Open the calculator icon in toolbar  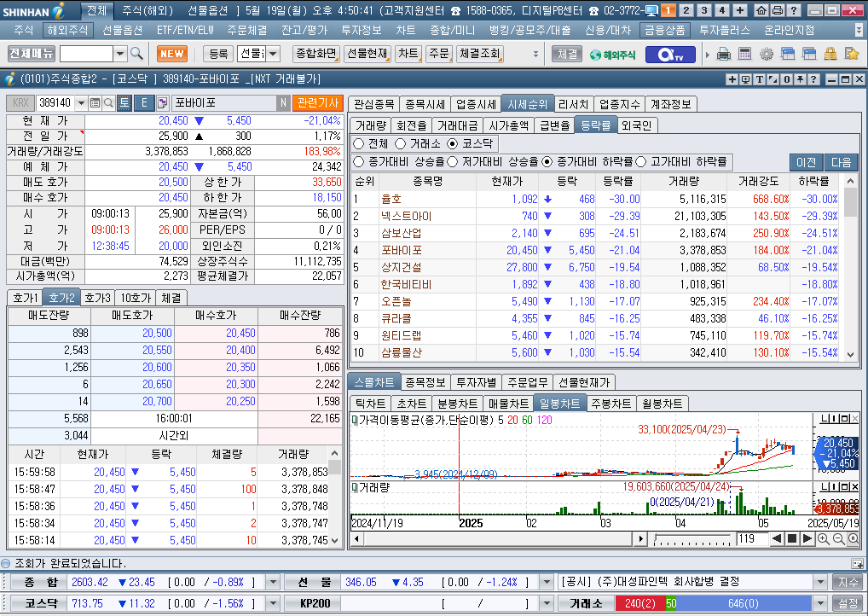tap(744, 55)
